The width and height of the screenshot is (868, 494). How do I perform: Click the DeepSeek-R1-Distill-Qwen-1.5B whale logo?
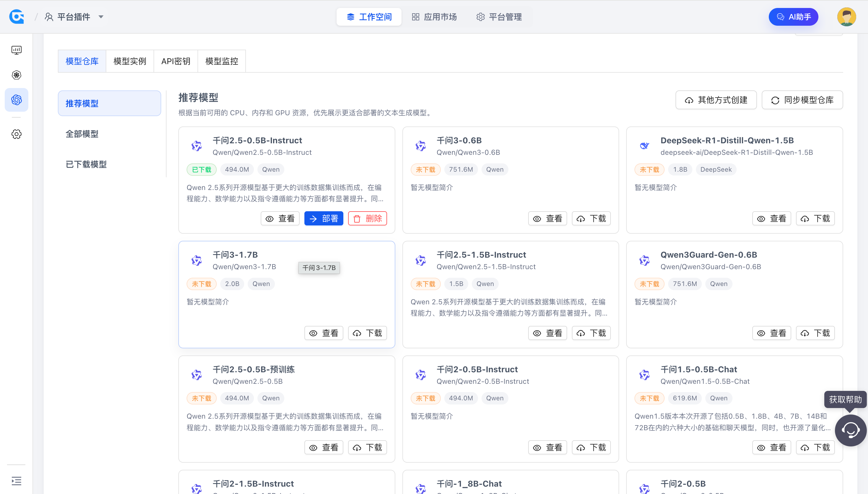pos(644,146)
